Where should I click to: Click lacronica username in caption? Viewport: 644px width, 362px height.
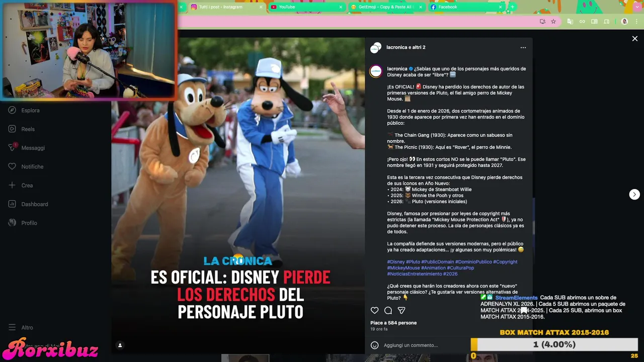pos(397,69)
